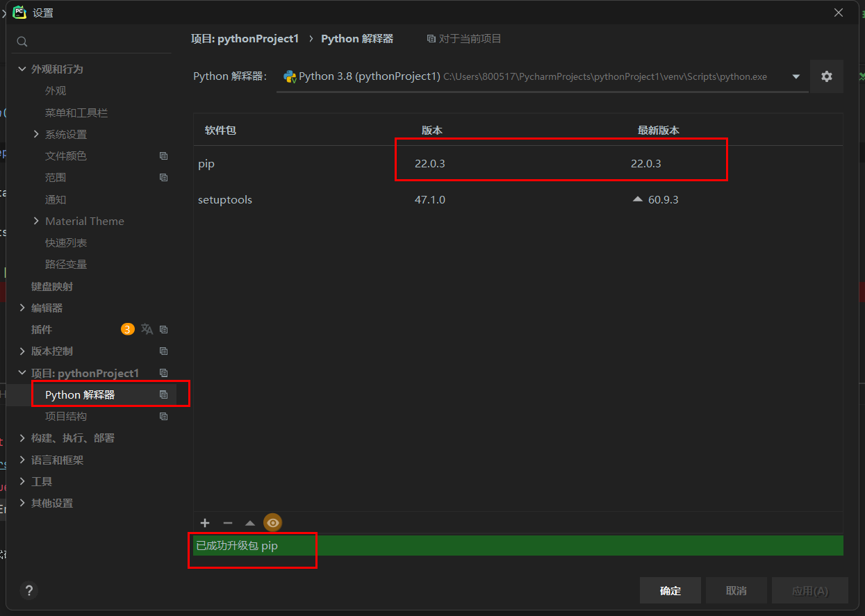Click the project-level icon beside Python 解释器
Viewport: 865px width, 616px height.
point(164,394)
